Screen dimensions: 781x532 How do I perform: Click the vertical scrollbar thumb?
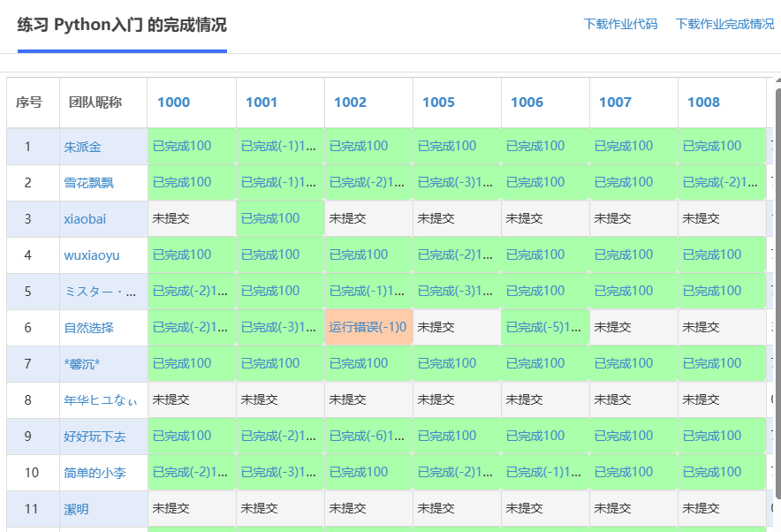point(778,294)
